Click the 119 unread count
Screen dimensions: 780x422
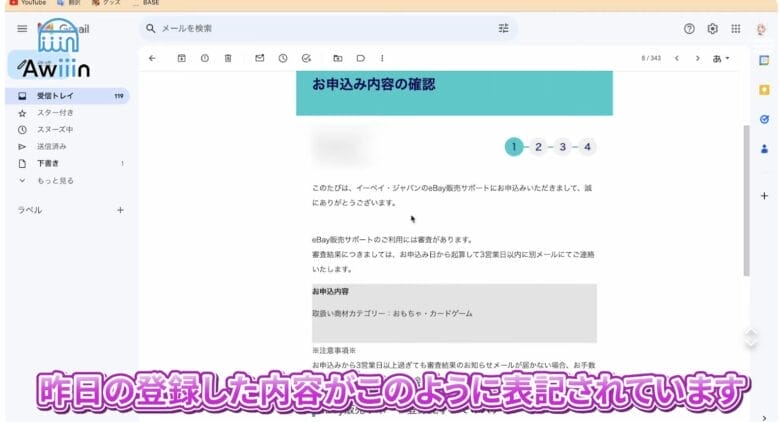tap(119, 96)
